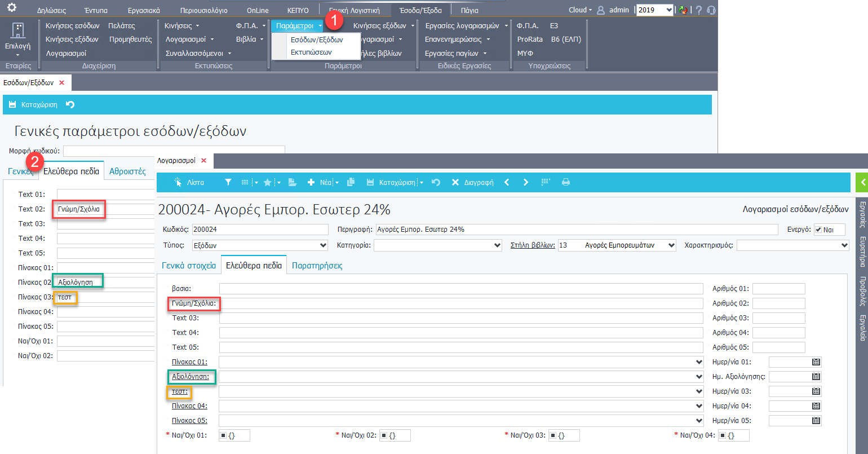Toggle the Ναι/Όχι 03 checkbox

pyautogui.click(x=553, y=435)
